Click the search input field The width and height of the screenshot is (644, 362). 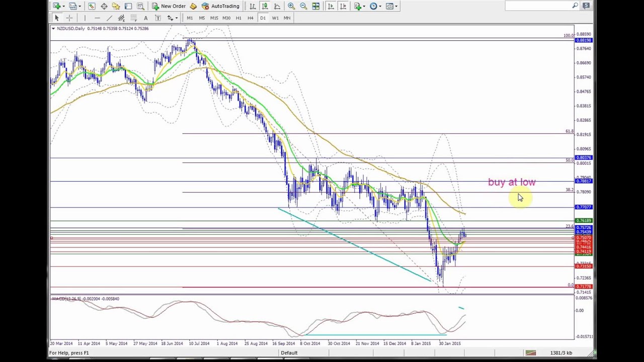[538, 6]
